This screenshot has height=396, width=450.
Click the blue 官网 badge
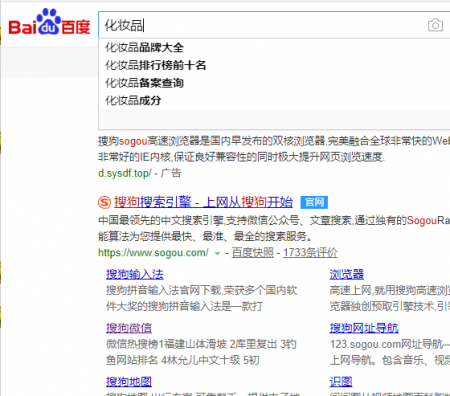tap(314, 202)
